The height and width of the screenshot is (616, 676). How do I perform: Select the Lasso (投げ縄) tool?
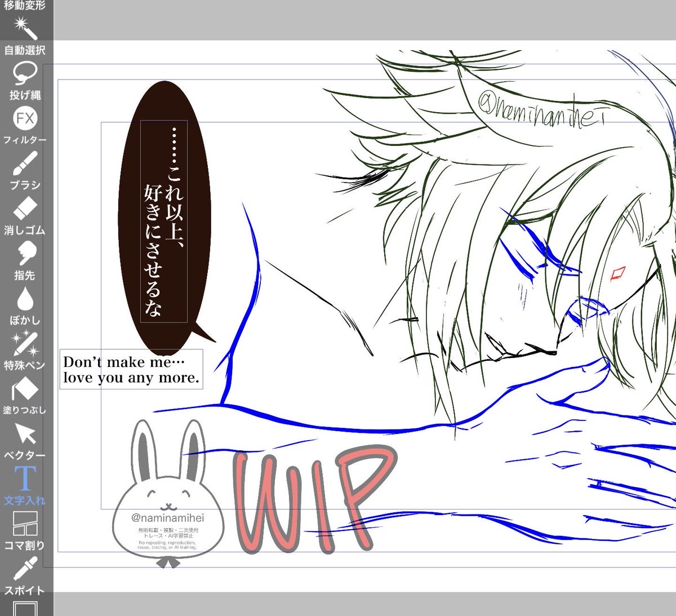25,80
